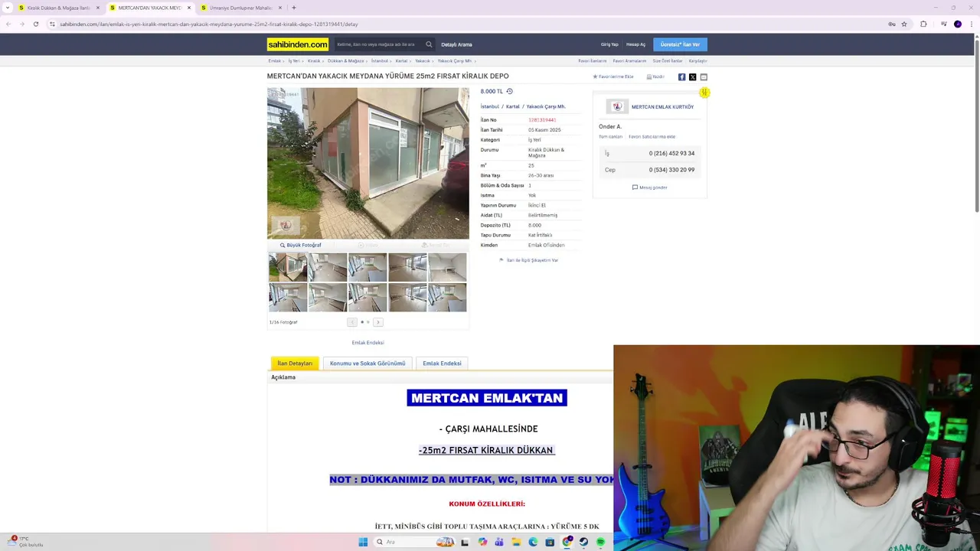Select the second thumbnail in the top row
Image resolution: width=980 pixels, height=551 pixels.
point(328,268)
